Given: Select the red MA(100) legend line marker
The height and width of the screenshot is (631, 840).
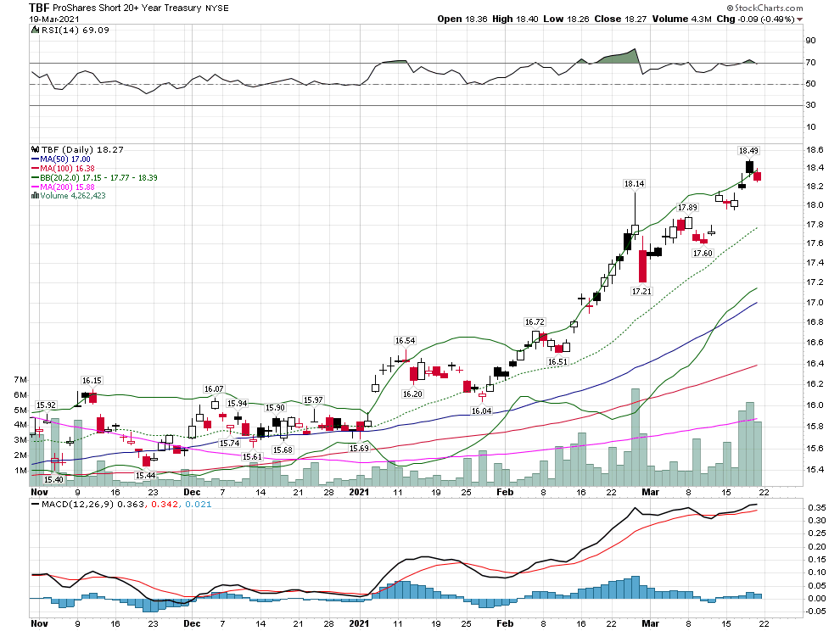Looking at the screenshot, I should (35, 168).
